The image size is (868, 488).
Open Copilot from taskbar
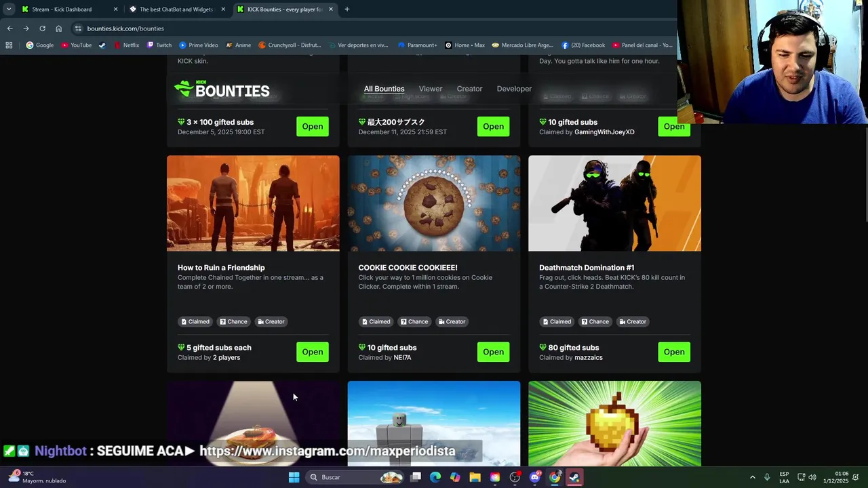point(455,477)
